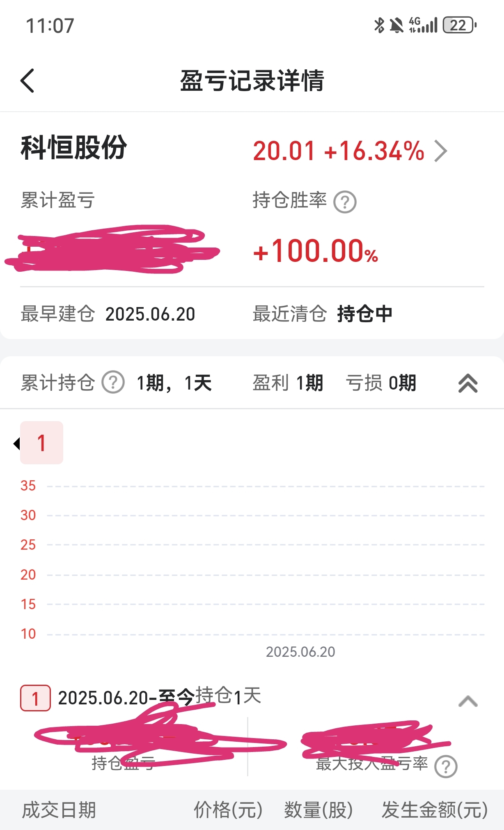Tap 成交日期 column header
Viewport: 504px width, 830px height.
coord(59,810)
